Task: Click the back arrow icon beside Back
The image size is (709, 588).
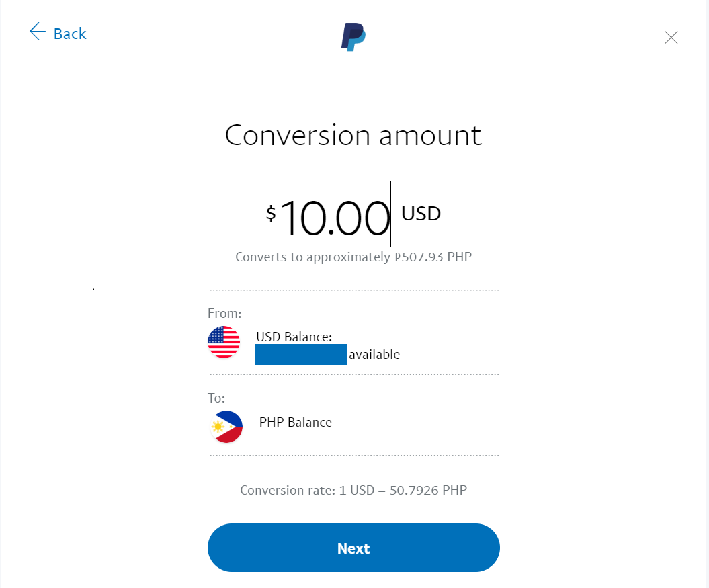Action: click(37, 32)
